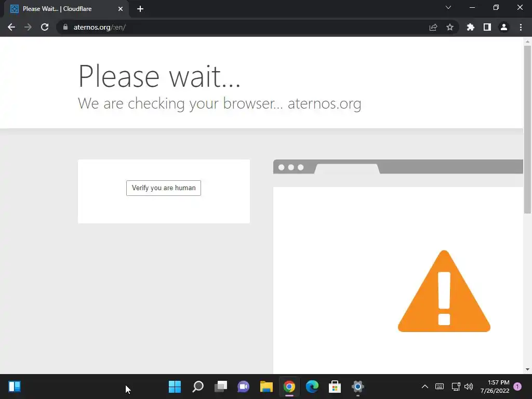Launch Microsoft Edge from taskbar
The width and height of the screenshot is (532, 399).
point(312,387)
